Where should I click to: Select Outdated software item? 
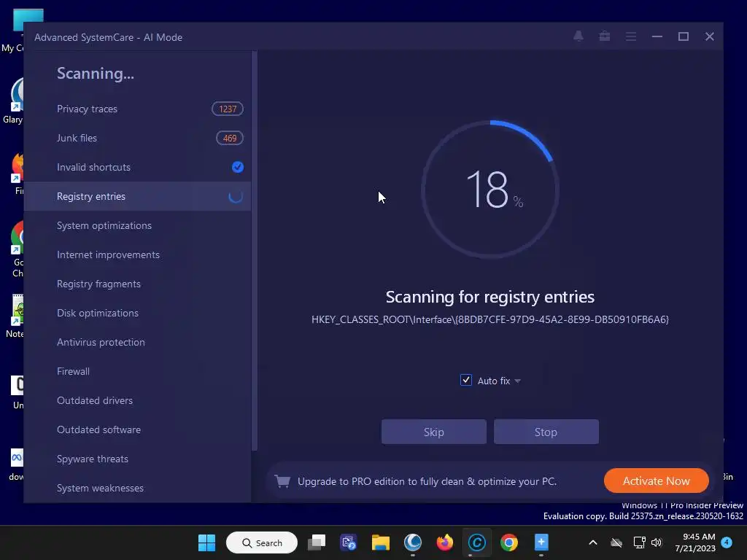click(x=137, y=429)
